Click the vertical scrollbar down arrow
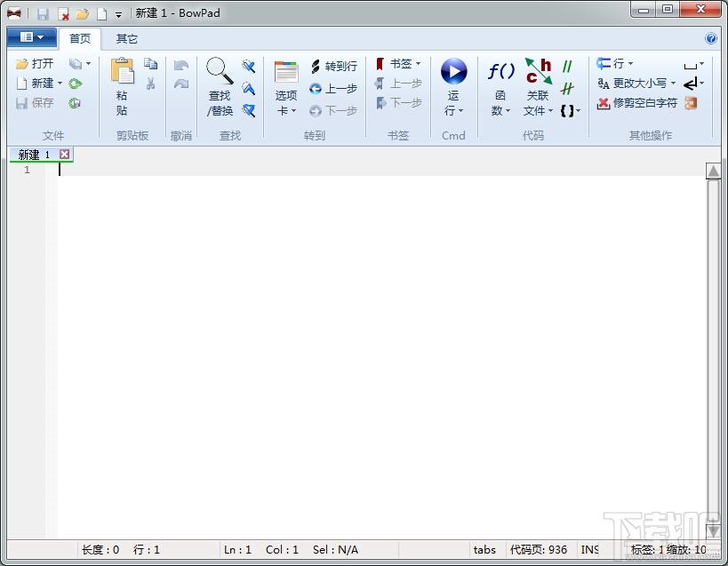728x566 pixels. (713, 531)
